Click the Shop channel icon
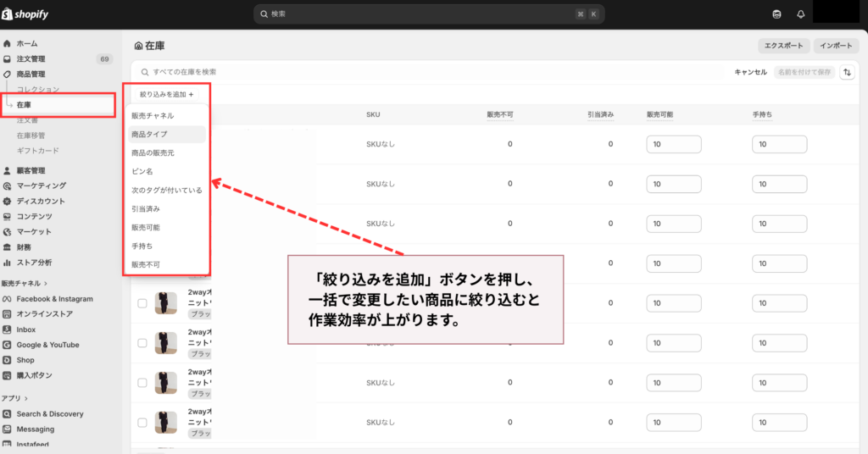Viewport: 868px width, 454px height. pyautogui.click(x=7, y=360)
